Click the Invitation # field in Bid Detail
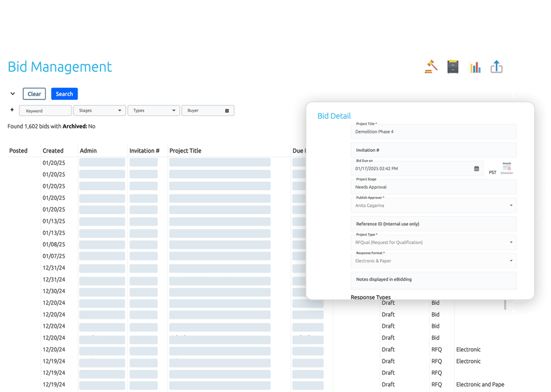Viewport: 551px width, 392px height. point(434,150)
